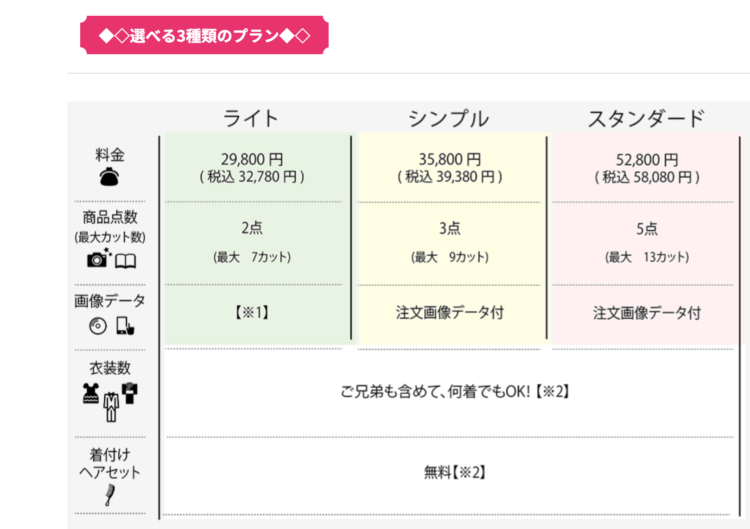750x529 pixels.
Task: Click the kimono icon under 衣装数
Action: (x=129, y=391)
